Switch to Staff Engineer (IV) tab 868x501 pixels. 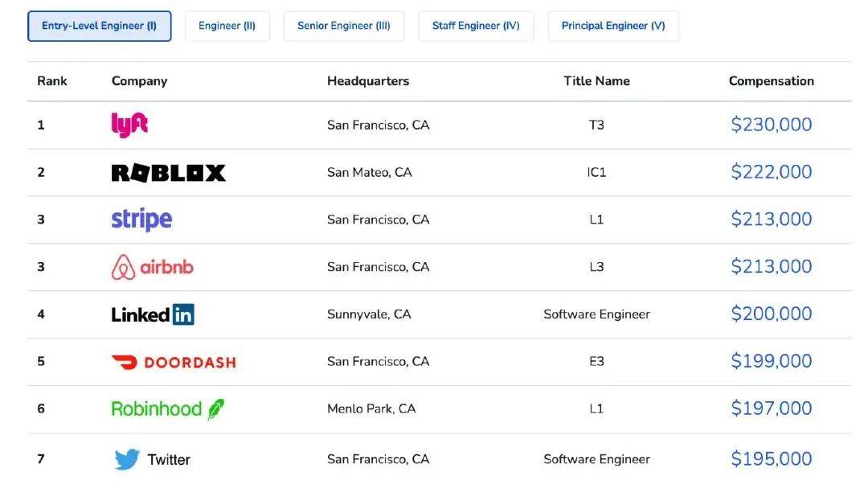point(476,26)
